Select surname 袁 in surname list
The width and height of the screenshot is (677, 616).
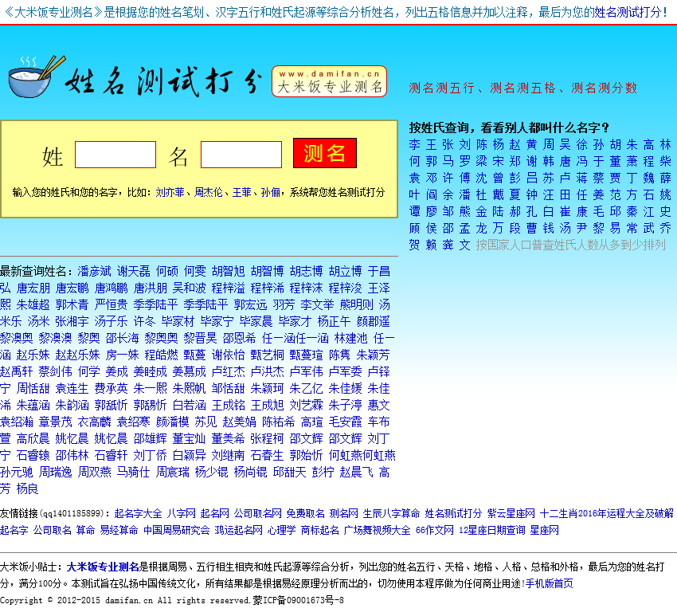point(414,178)
